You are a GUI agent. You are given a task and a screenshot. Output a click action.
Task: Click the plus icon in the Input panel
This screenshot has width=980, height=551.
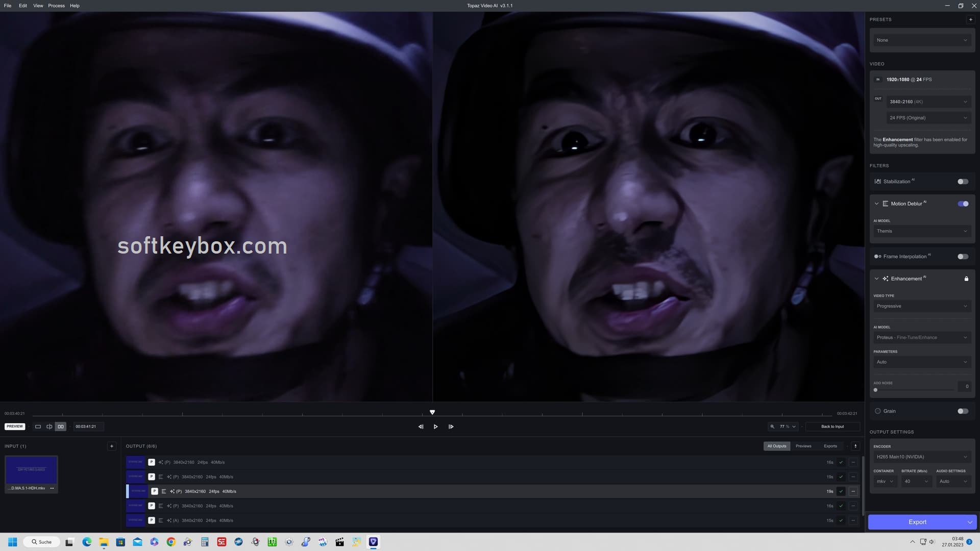tap(112, 446)
